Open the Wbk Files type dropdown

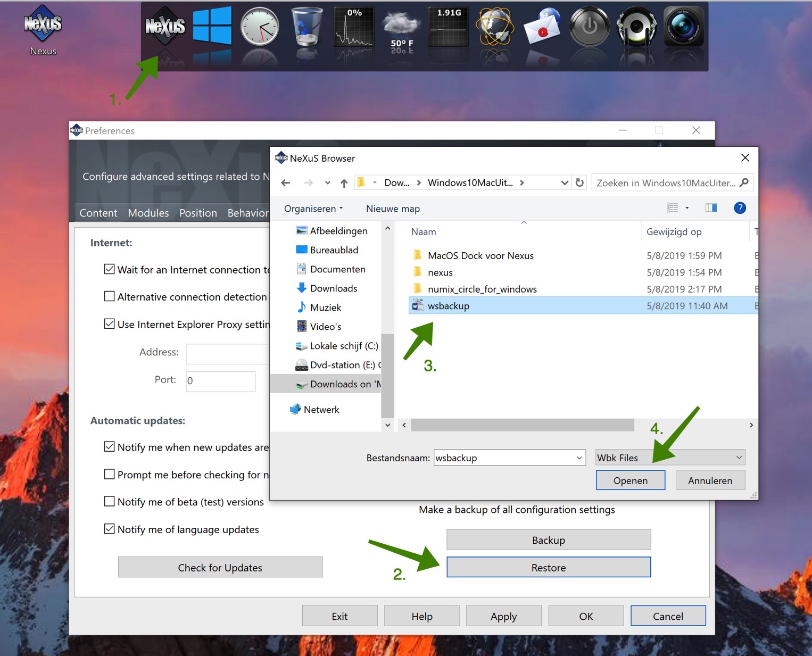pyautogui.click(x=670, y=458)
